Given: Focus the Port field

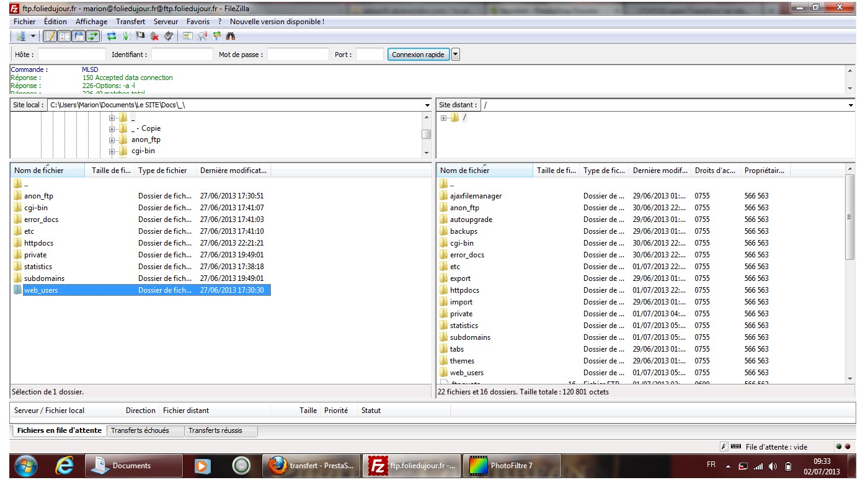Looking at the screenshot, I should pyautogui.click(x=370, y=55).
